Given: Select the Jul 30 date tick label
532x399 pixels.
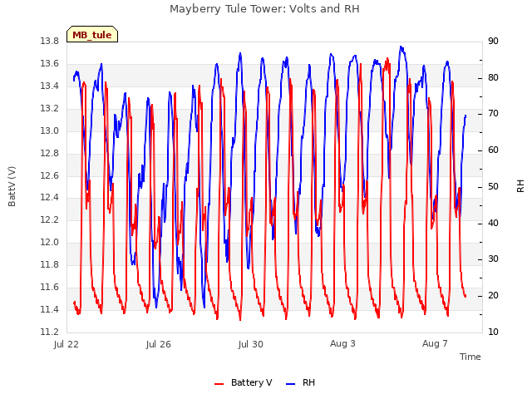Looking at the screenshot, I should (251, 344).
